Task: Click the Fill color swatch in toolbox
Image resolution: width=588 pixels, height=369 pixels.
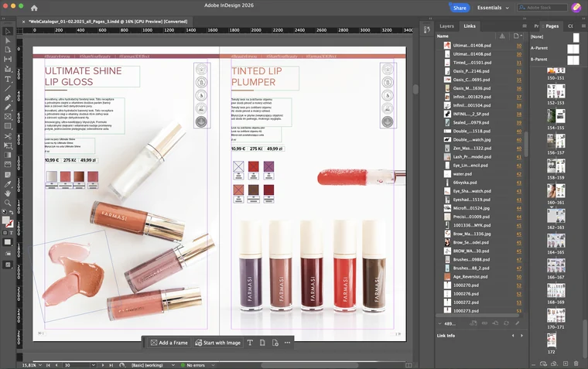Action: coord(5,220)
